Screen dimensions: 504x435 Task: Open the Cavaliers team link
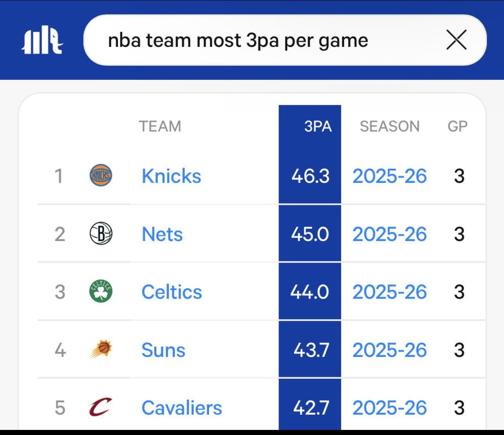click(x=182, y=408)
